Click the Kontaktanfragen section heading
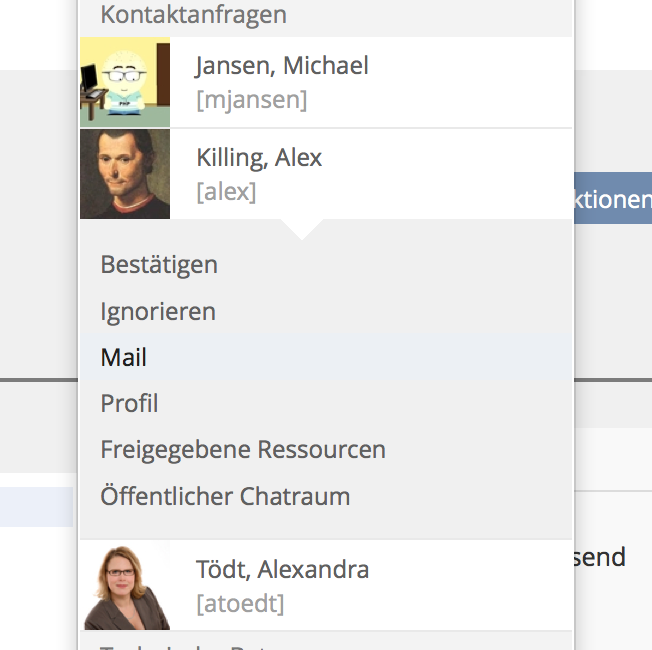Viewport: 652px width, 650px height. 193,15
